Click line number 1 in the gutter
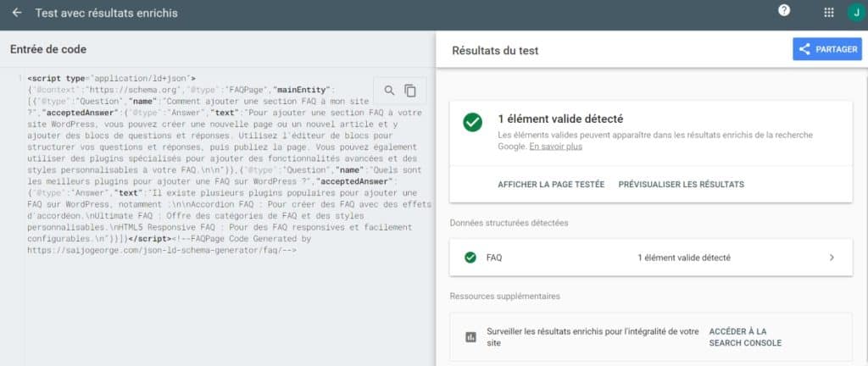 click(21, 78)
